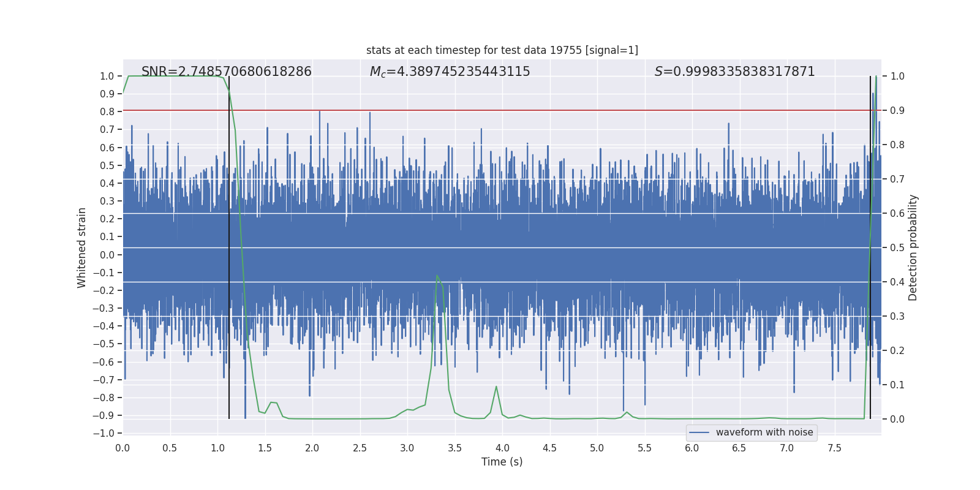Image resolution: width=980 pixels, height=490 pixels.
Task: Click the 0.0 tick label on time axis
Action: pyautogui.click(x=123, y=448)
